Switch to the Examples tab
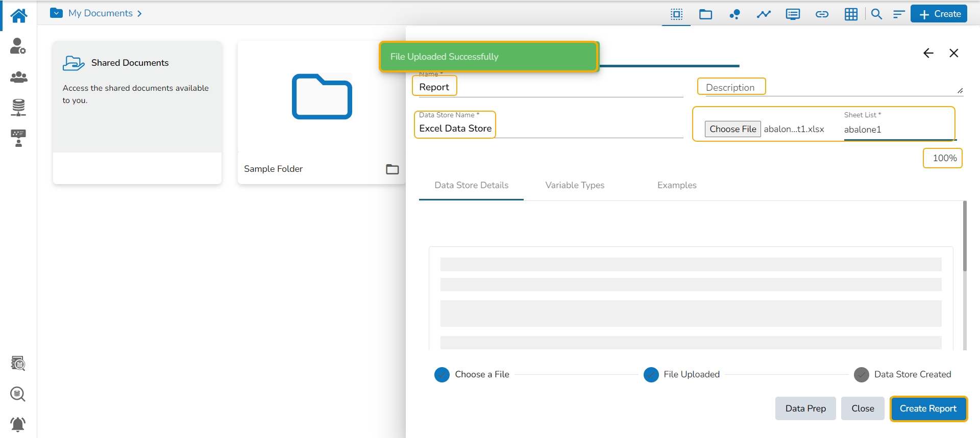980x438 pixels. (677, 185)
